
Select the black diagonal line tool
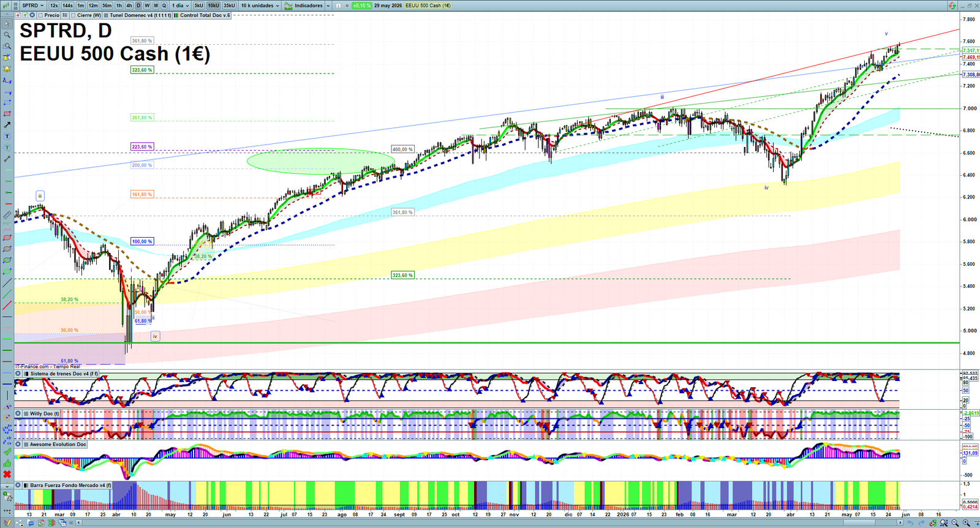(x=7, y=282)
